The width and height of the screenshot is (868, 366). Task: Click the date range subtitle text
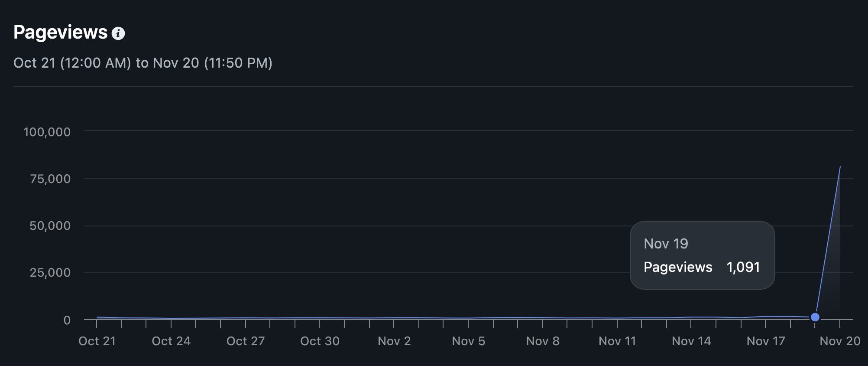143,63
